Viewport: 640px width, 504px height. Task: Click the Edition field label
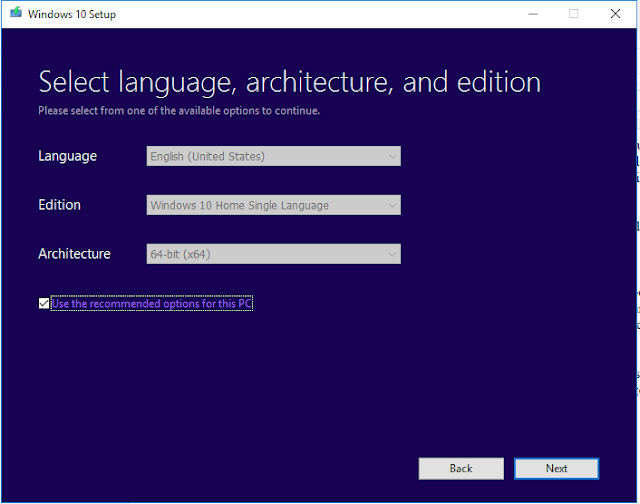(60, 205)
